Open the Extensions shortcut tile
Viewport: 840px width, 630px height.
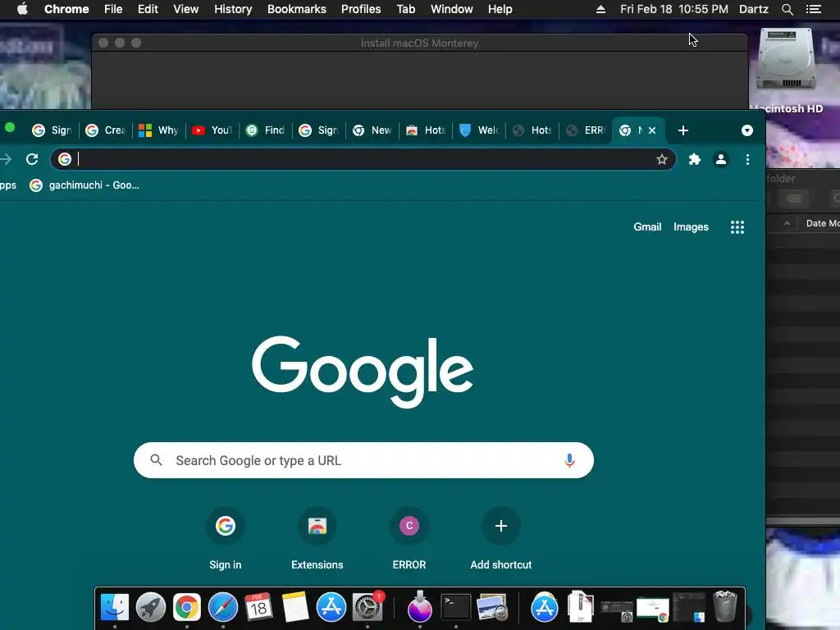[x=317, y=538]
